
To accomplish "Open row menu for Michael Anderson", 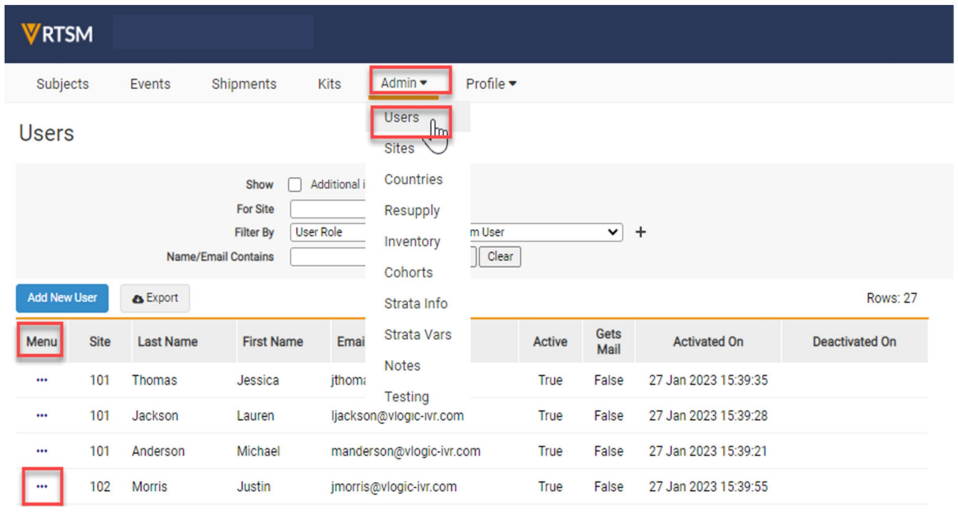I will (x=42, y=451).
